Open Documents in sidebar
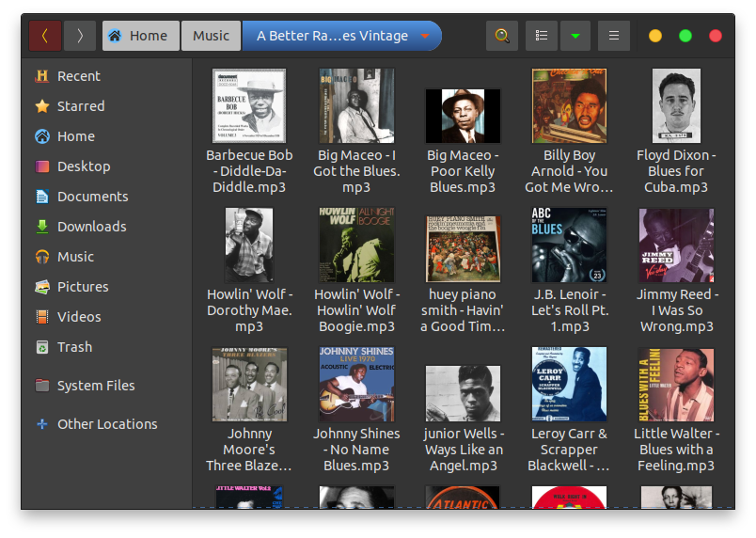This screenshot has width=756, height=538. [106, 197]
